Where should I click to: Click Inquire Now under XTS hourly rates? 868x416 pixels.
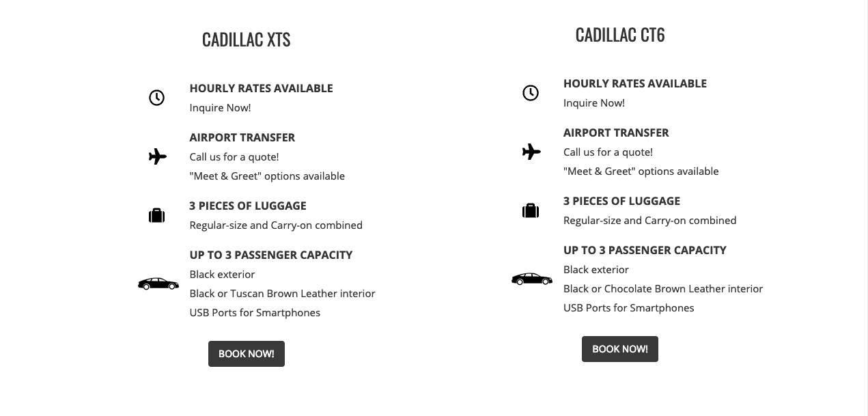coord(220,108)
